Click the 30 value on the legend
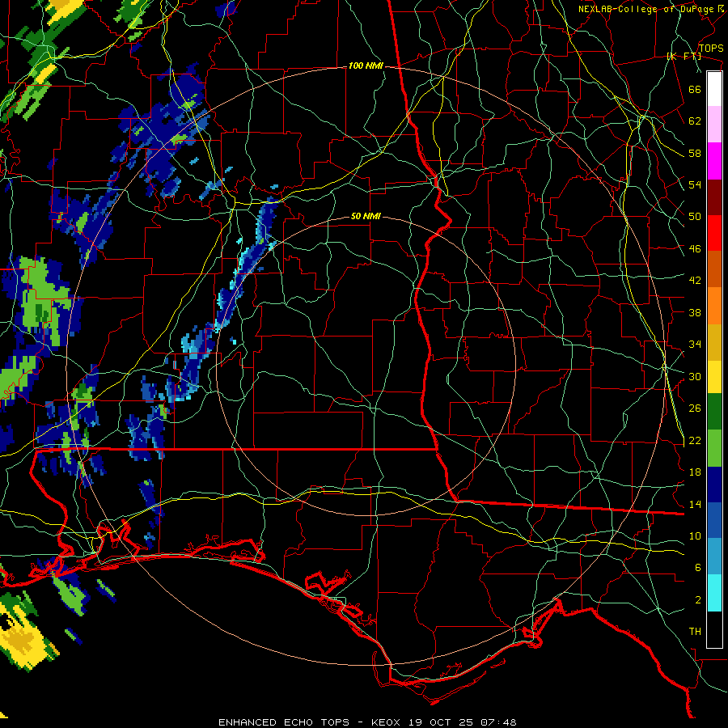 point(695,376)
